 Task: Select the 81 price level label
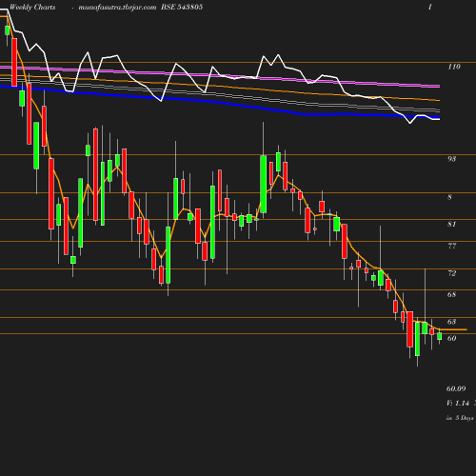451,225
